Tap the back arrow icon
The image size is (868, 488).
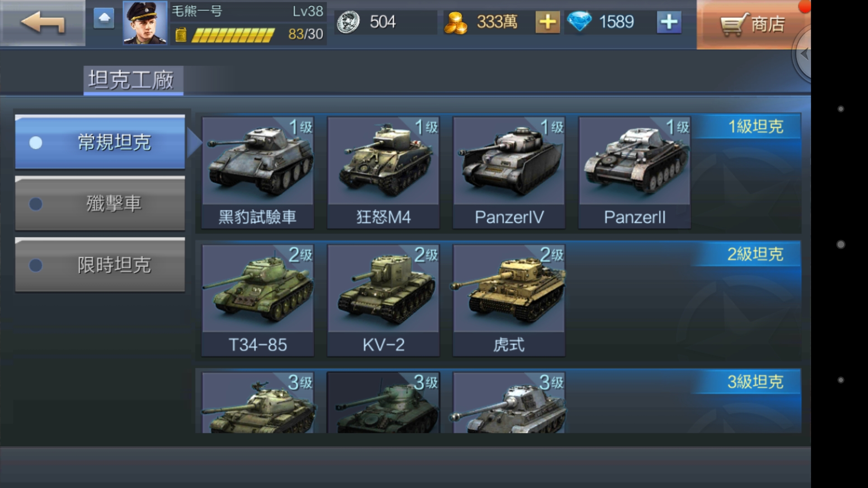[42, 23]
